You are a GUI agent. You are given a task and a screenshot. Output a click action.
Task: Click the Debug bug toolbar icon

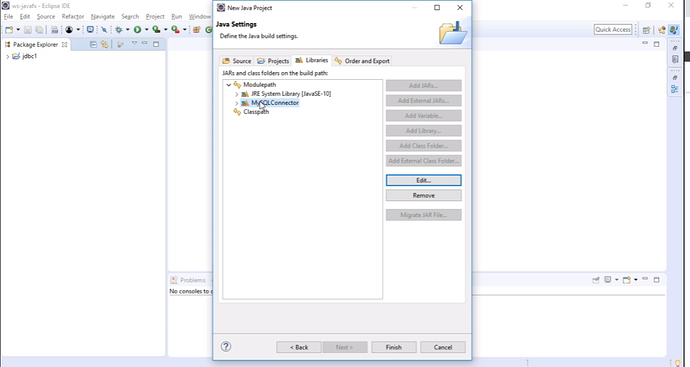(119, 29)
